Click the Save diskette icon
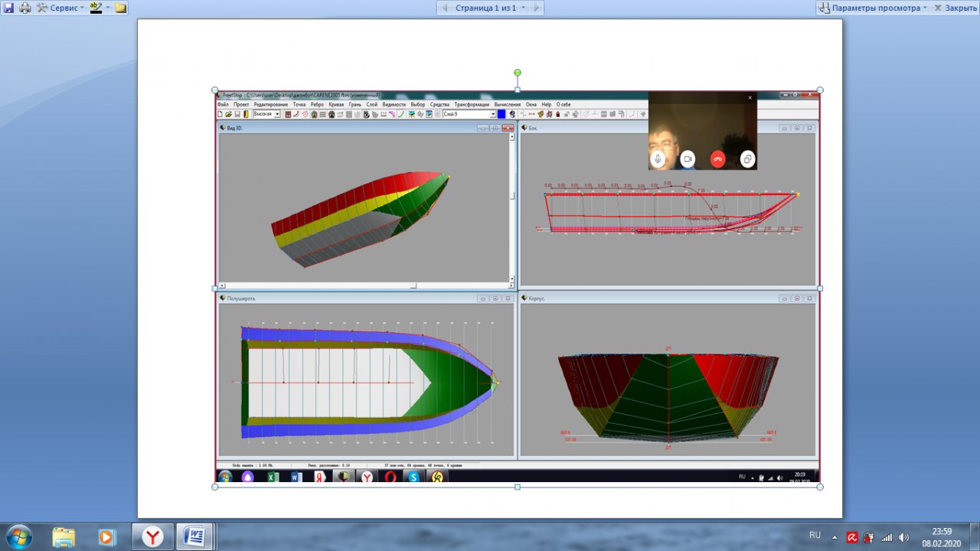The height and width of the screenshot is (551, 980). click(x=8, y=8)
